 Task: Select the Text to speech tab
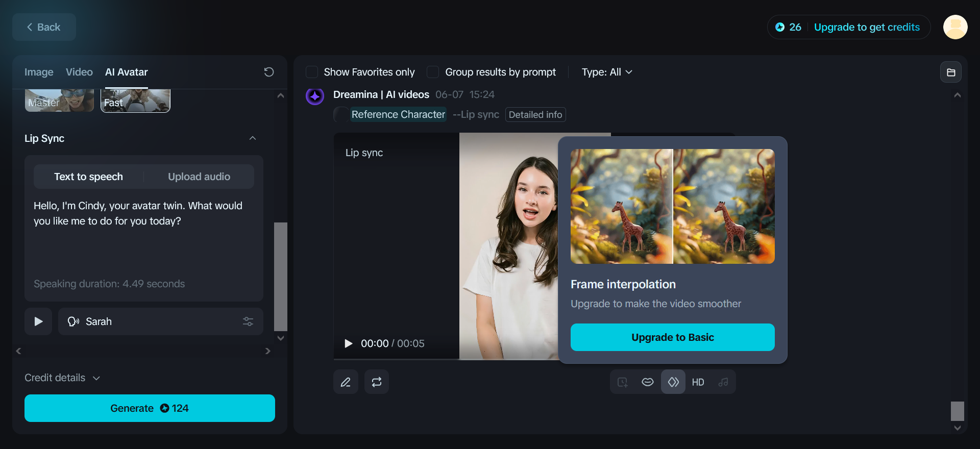(x=89, y=177)
